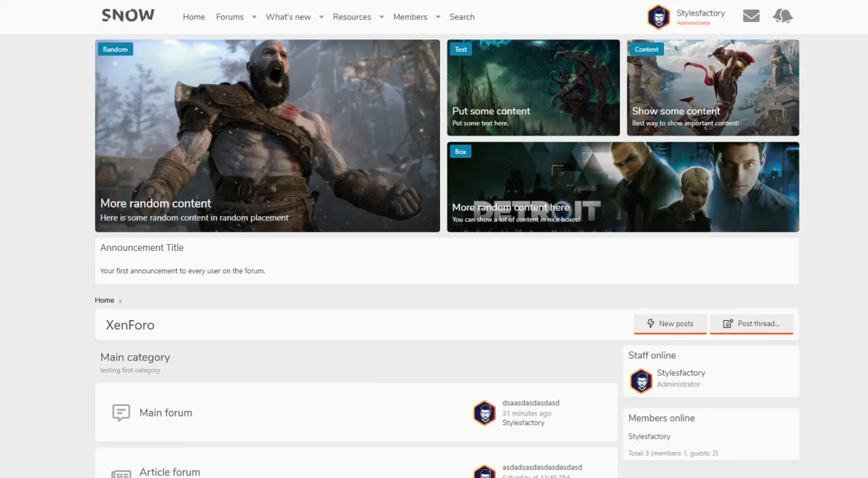Image resolution: width=868 pixels, height=478 pixels.
Task: Click the New posts button
Action: pos(670,323)
